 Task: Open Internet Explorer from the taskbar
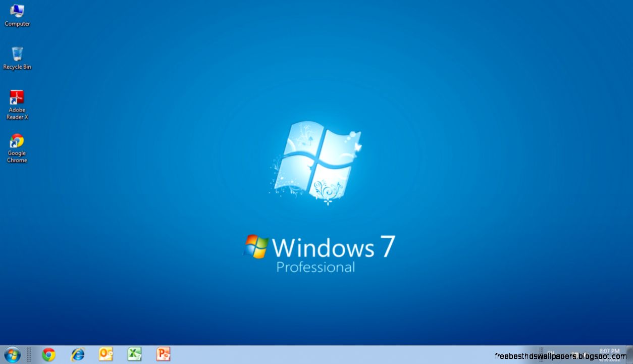pos(77,354)
